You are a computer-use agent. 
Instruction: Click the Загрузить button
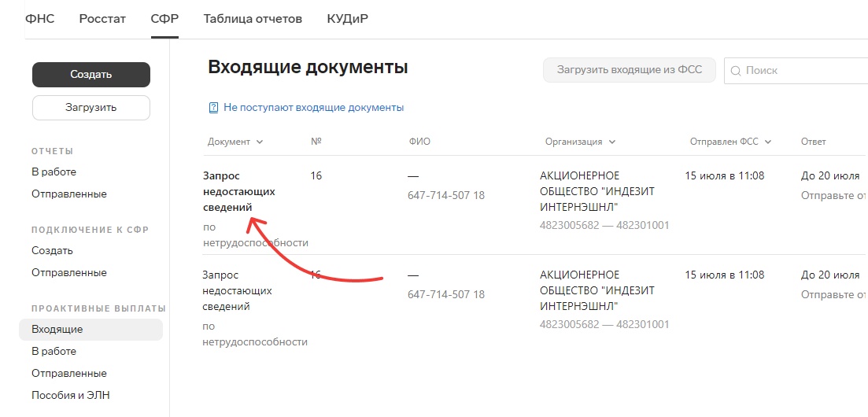[91, 108]
